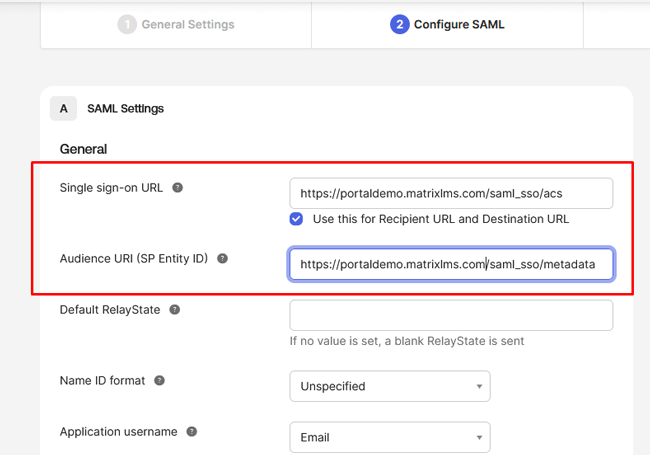Click the step 1 circle icon

[x=127, y=24]
